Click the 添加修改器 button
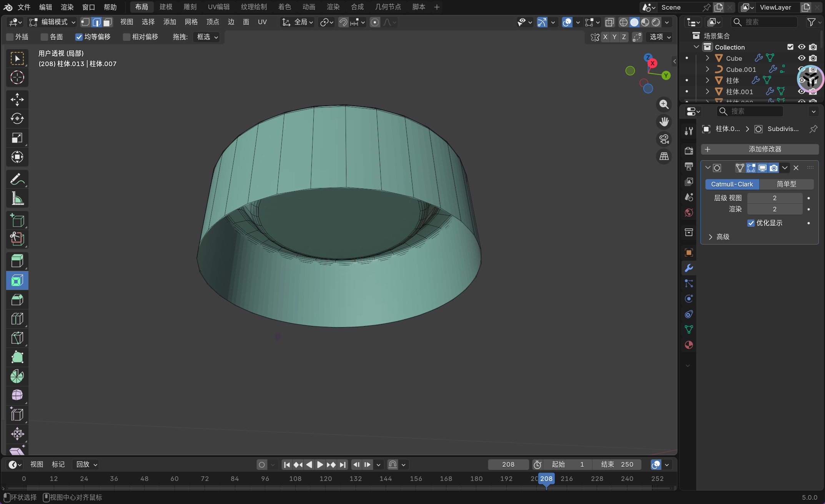 759,149
